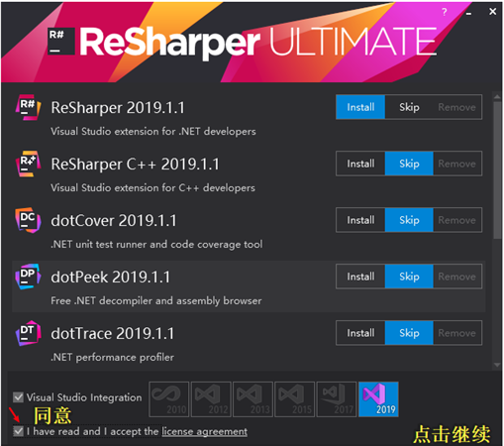The image size is (504, 446).
Task: Click the help question mark icon
Action: click(x=445, y=12)
